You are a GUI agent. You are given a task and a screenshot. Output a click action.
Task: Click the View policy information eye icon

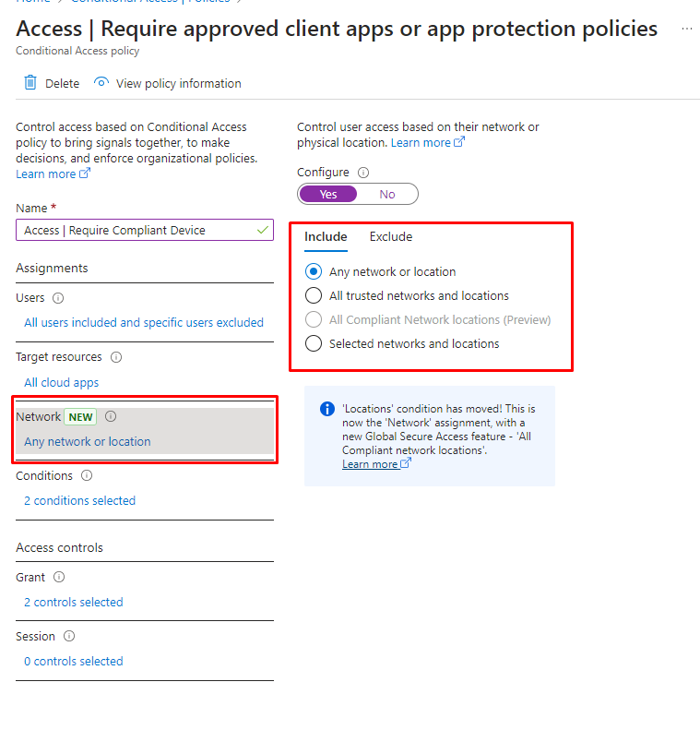coord(101,82)
